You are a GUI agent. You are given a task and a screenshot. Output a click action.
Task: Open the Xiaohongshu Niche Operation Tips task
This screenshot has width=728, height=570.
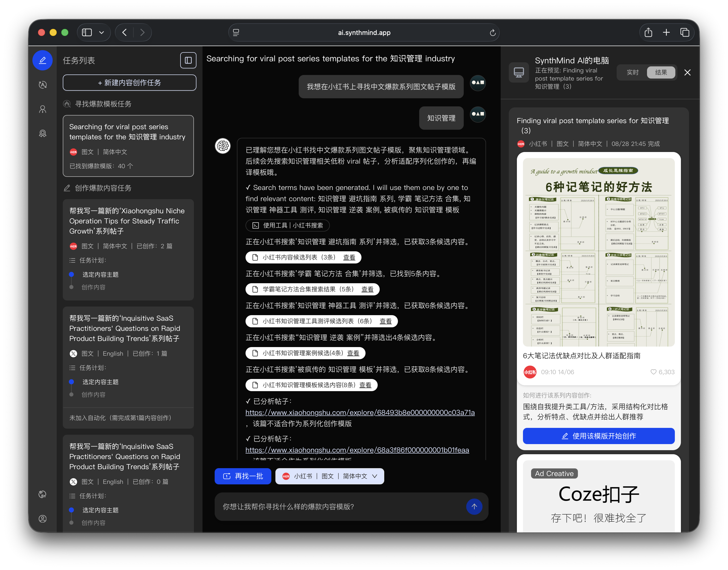coord(128,249)
